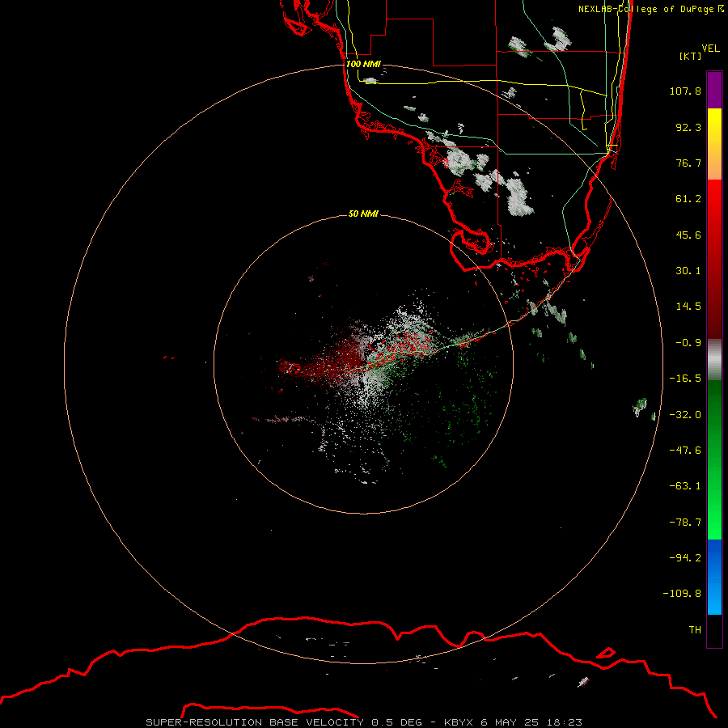This screenshot has height=728, width=728.
Task: Click the 107.8 velocity scale value
Action: (x=685, y=91)
